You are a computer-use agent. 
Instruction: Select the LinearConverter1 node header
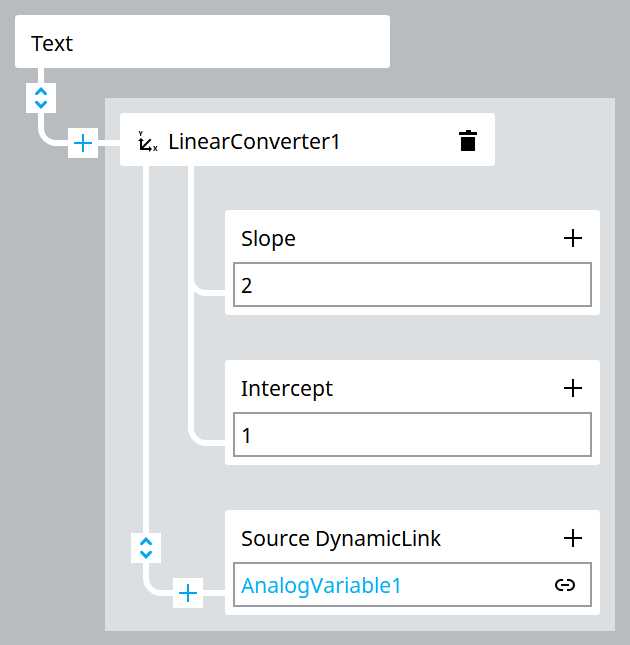tap(307, 139)
